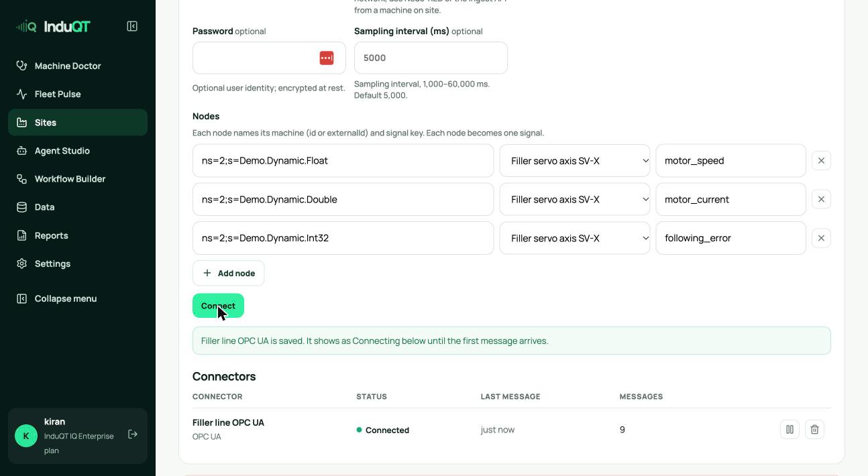Screen dimensions: 868x476
Task: Edit the following_error signal key field
Action: (730, 238)
